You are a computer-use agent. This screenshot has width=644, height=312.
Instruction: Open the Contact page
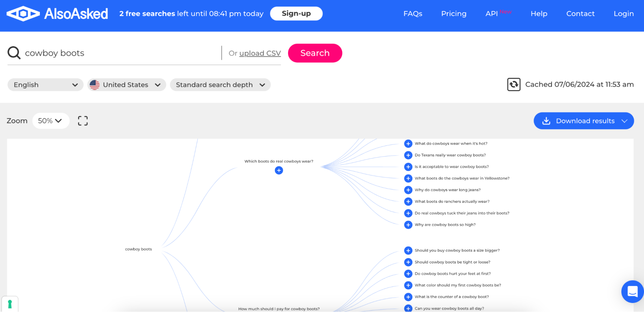tap(580, 14)
